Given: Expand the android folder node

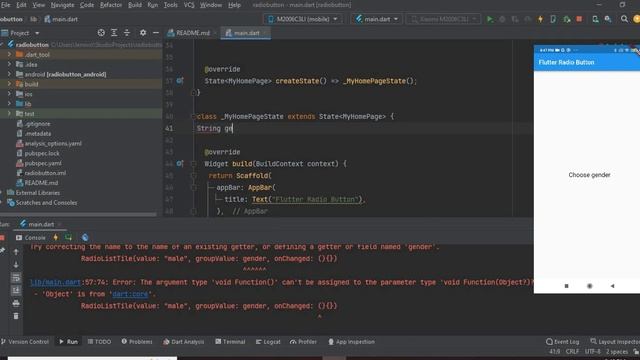Looking at the screenshot, I should [x=9, y=74].
